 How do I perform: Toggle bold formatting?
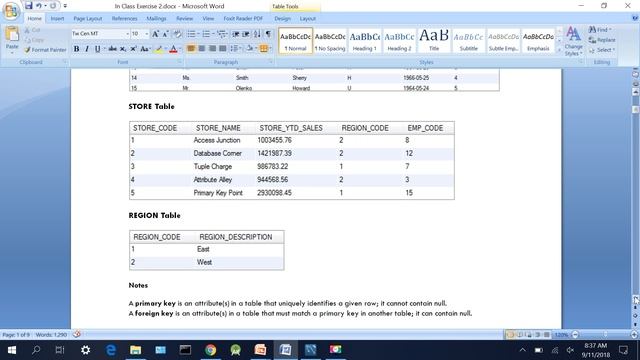coord(76,49)
